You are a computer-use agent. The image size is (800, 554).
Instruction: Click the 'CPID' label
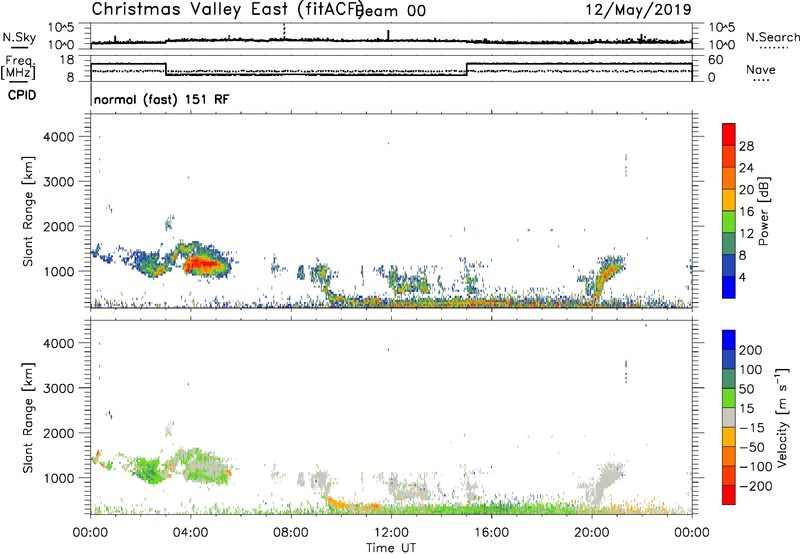pos(22,95)
